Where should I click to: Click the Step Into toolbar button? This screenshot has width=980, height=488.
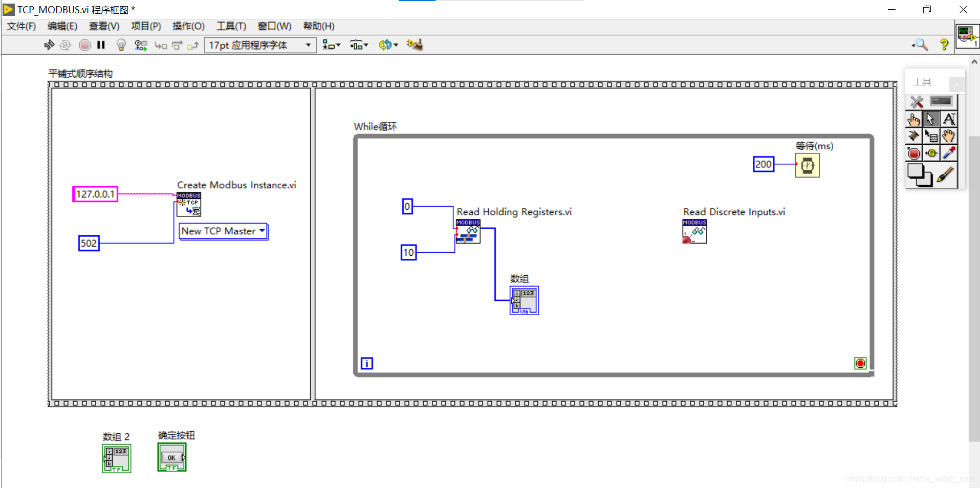(x=161, y=45)
